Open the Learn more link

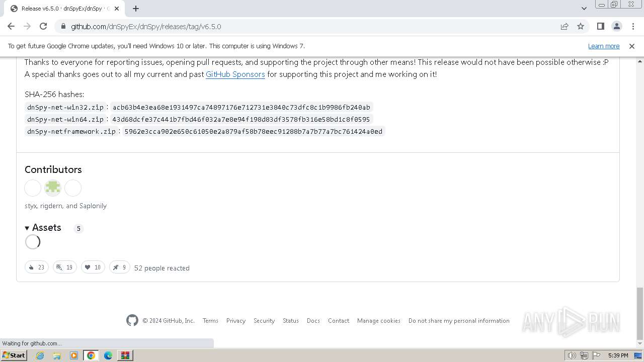604,46
